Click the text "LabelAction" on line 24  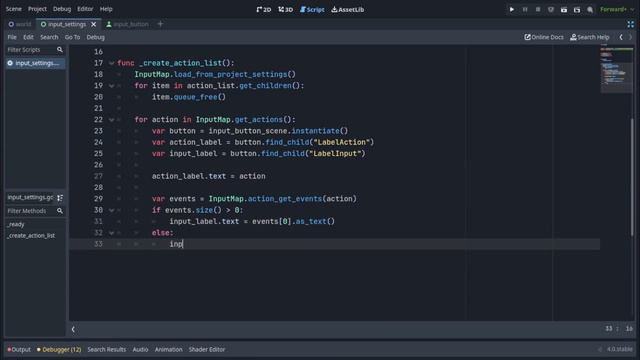tap(341, 142)
